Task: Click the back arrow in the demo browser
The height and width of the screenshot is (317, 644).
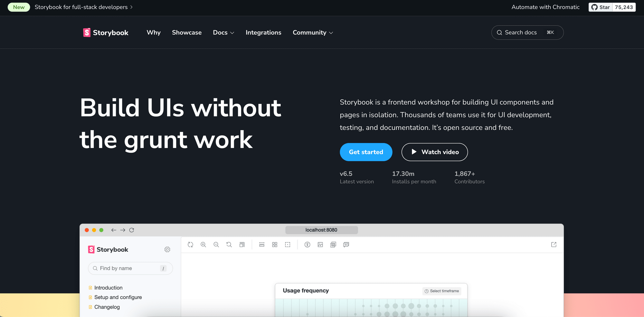Action: tap(114, 230)
